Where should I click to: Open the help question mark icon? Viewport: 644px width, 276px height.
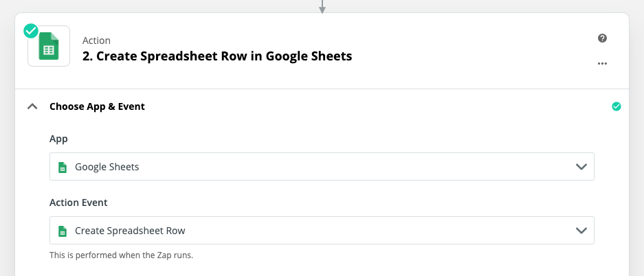pyautogui.click(x=602, y=38)
